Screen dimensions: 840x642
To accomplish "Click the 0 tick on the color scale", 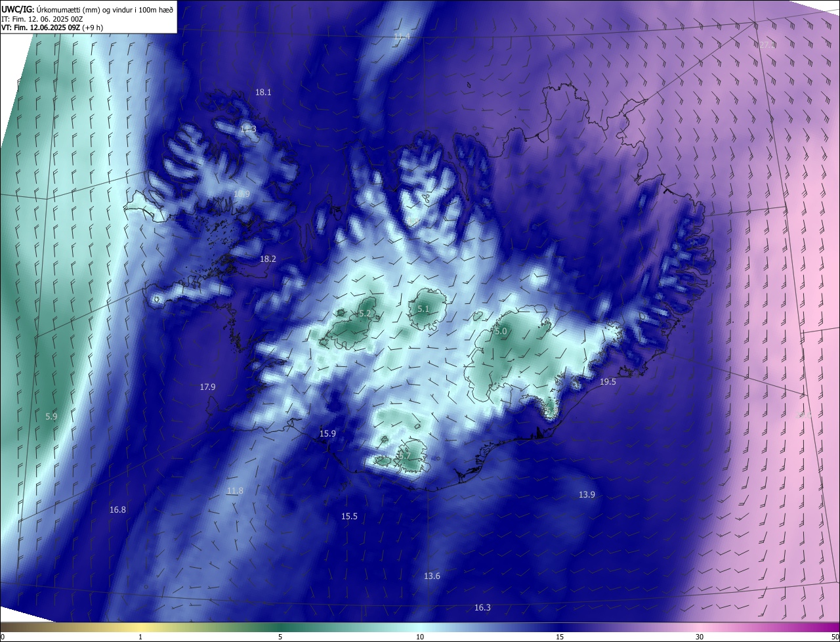I will point(2,637).
